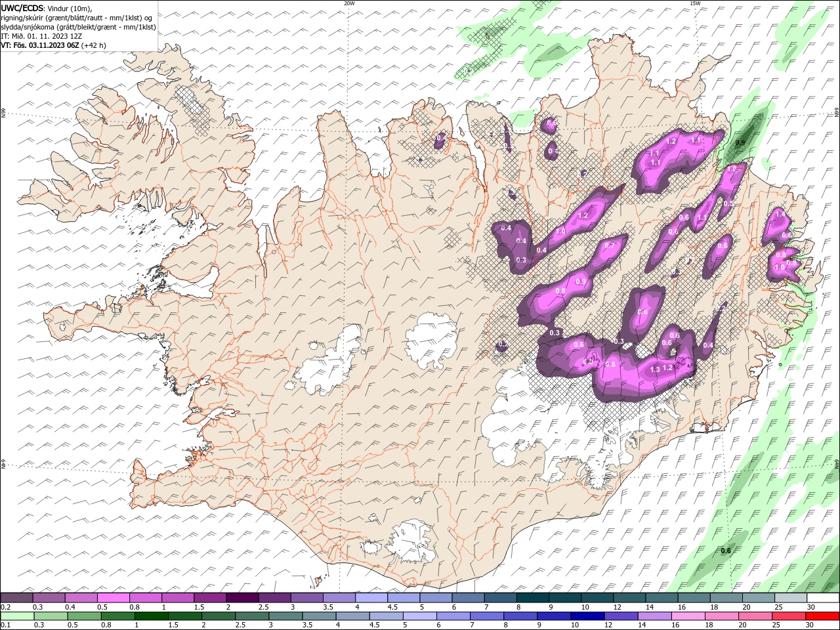This screenshot has height=630, width=840.
Task: Select the bright red 30 rain legend swatch
Action: (x=822, y=616)
